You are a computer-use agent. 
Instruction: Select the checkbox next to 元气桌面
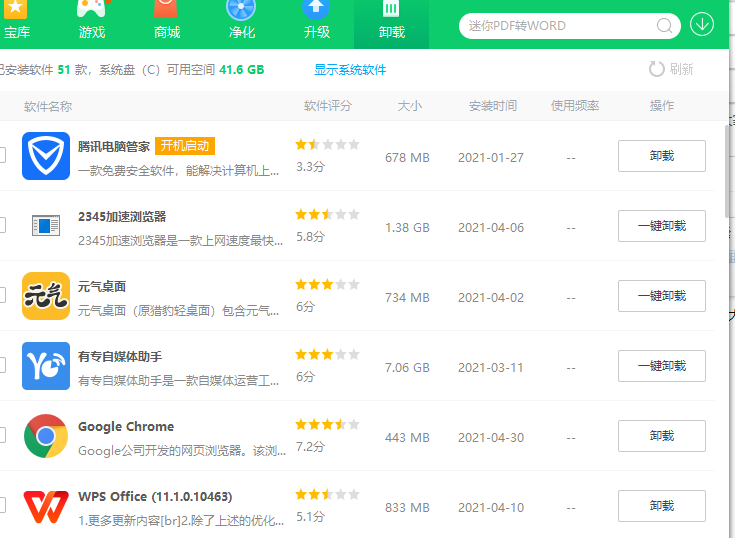[2, 296]
